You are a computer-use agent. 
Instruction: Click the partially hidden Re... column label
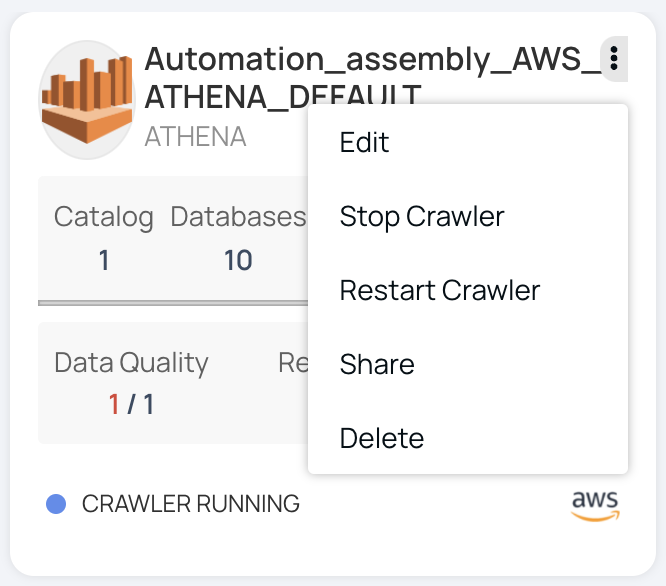click(293, 363)
